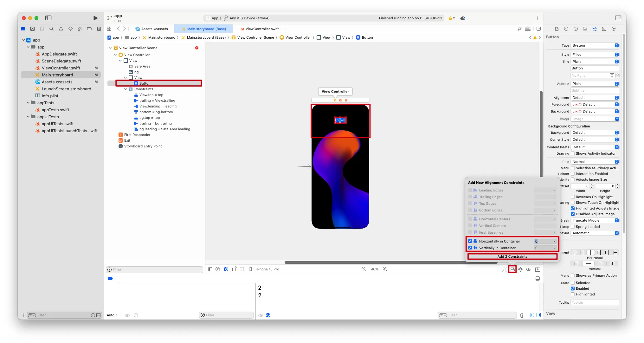Open the Find navigator magnifier icon
Screen dimensions: 644x343
point(51,29)
